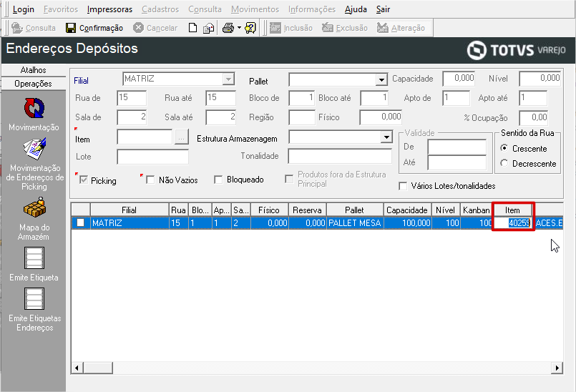Viewport: 576px width, 392px height.
Task: Open the printer options dropdown arrow
Action: [239, 28]
